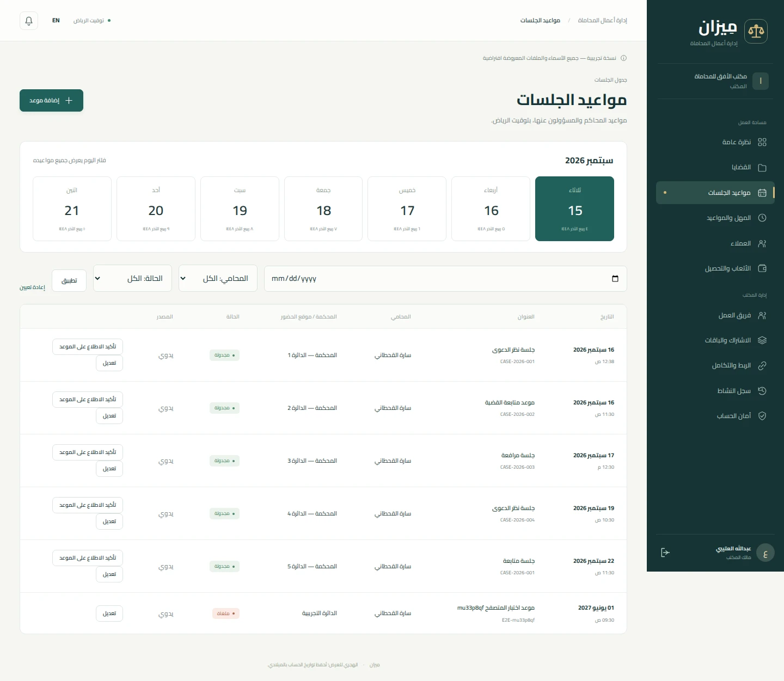Select Thursday 17 day card
The image size is (784, 681).
click(x=407, y=208)
